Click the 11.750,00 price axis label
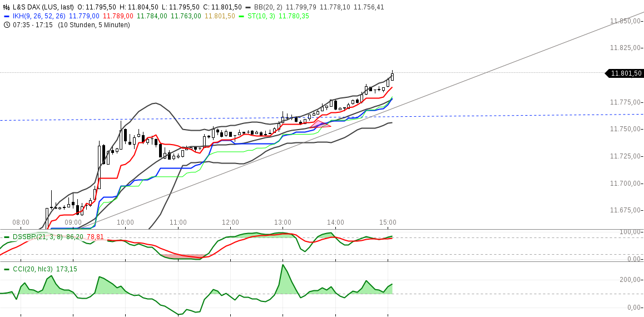The height and width of the screenshot is (317, 644). tap(626, 129)
